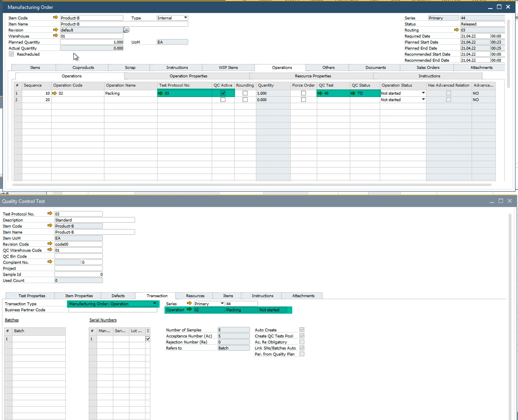Toggle Ac, Re Obligatory checkbox

(x=302, y=342)
